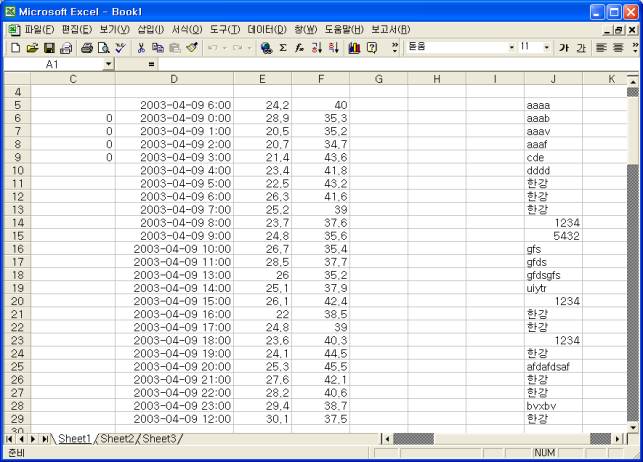
Task: Open the Chart Wizard icon
Action: [354, 47]
